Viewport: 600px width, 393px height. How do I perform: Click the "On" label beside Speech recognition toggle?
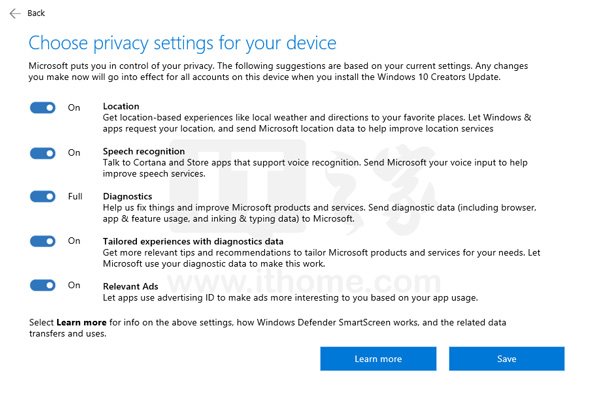click(x=74, y=153)
